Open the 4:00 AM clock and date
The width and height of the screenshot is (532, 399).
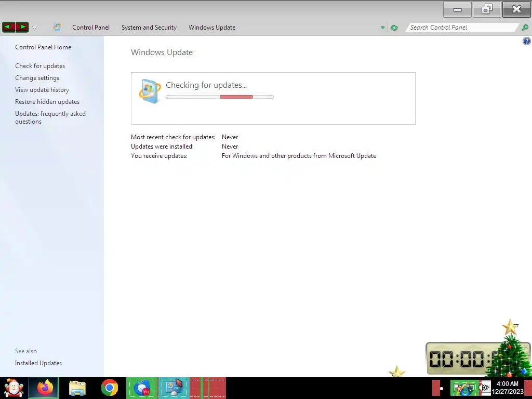click(508, 388)
